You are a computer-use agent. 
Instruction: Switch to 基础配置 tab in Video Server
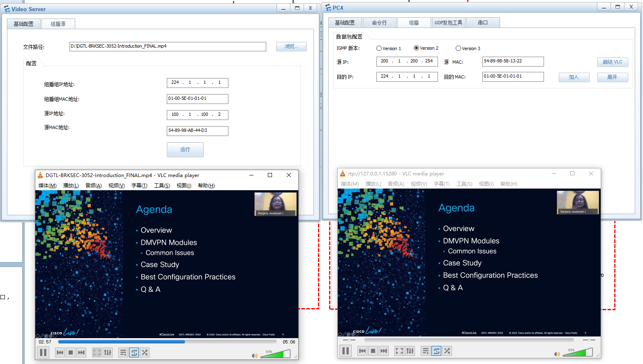(23, 24)
